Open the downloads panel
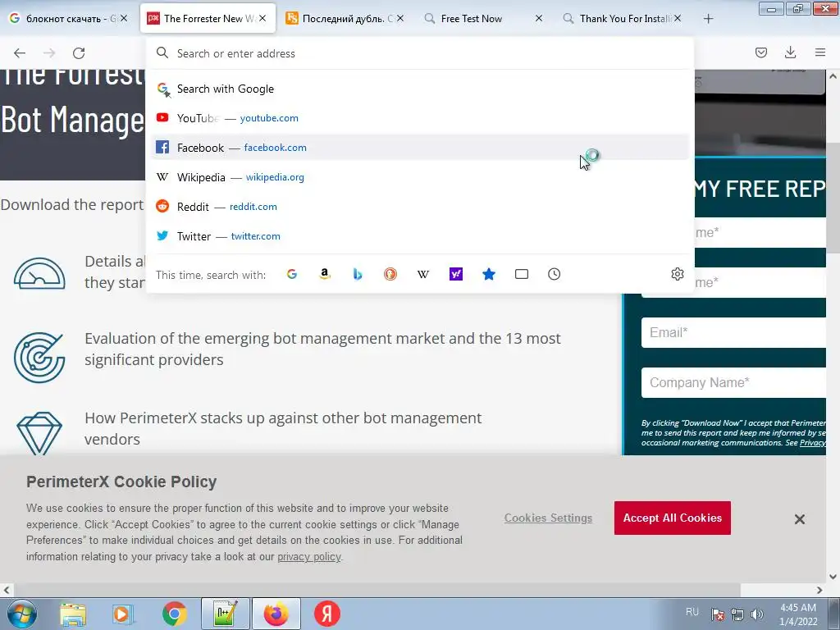Image resolution: width=840 pixels, height=630 pixels. click(790, 52)
